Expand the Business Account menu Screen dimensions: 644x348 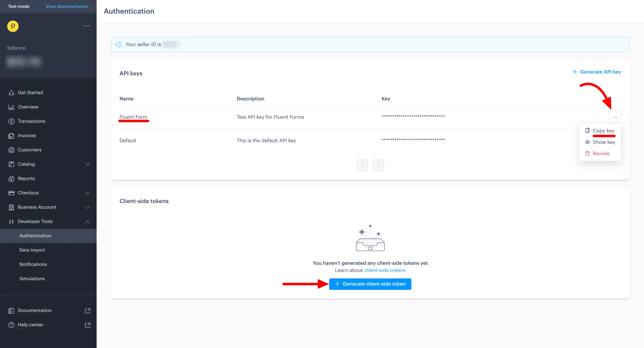tap(88, 207)
